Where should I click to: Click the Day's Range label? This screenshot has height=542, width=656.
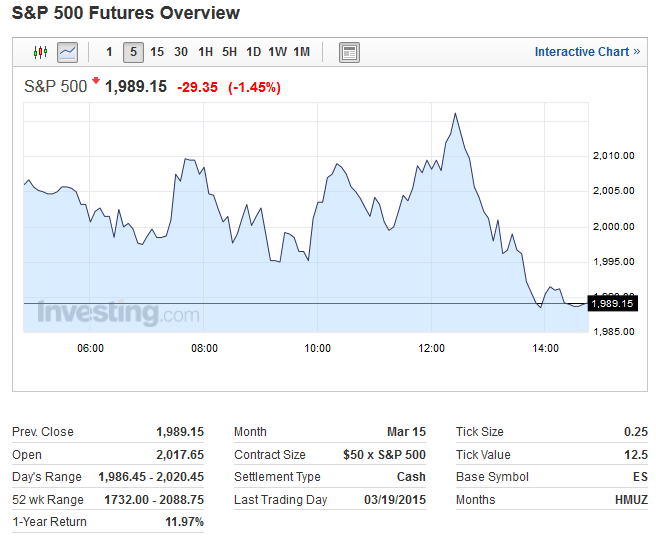47,477
